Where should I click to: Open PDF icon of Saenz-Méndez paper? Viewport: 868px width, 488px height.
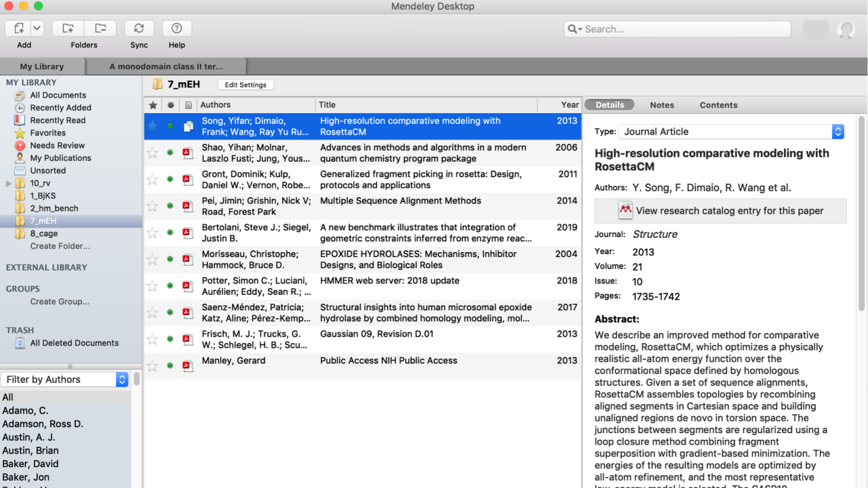click(188, 312)
